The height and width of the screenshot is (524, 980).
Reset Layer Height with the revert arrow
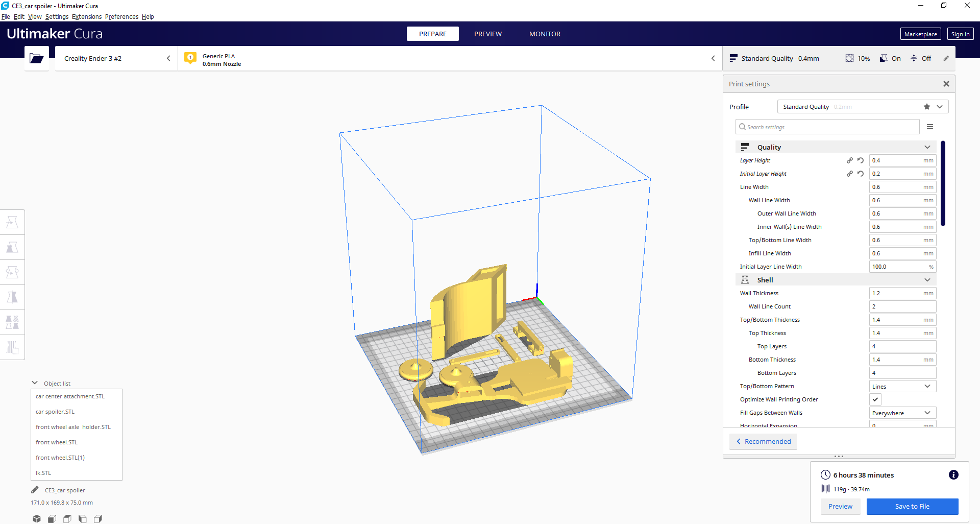coord(861,160)
